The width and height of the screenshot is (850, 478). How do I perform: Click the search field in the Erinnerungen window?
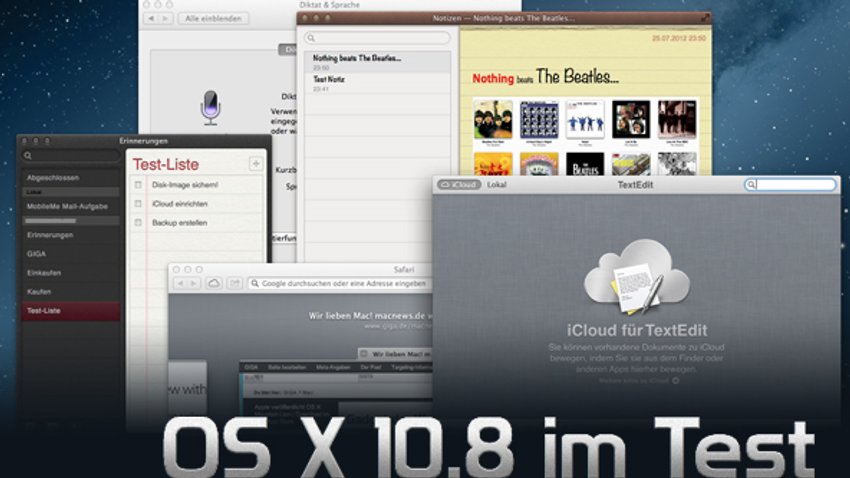tap(70, 156)
